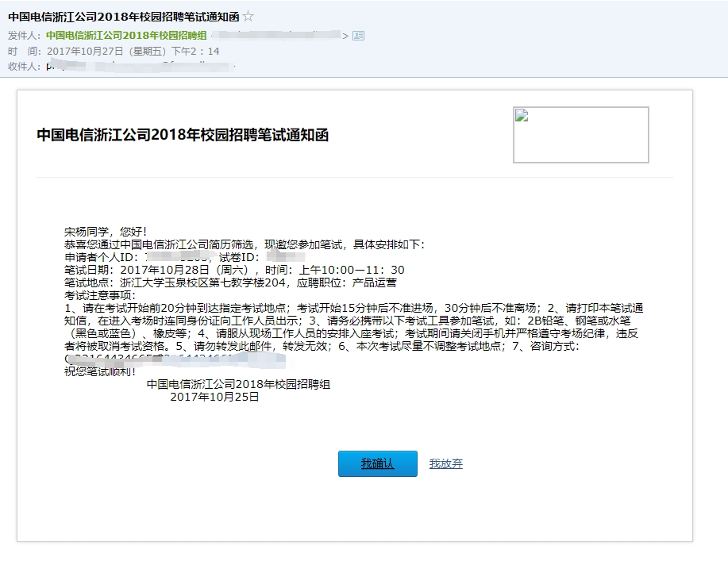The height and width of the screenshot is (561, 728).
Task: Click the 发件人 sender label
Action: pyautogui.click(x=21, y=35)
